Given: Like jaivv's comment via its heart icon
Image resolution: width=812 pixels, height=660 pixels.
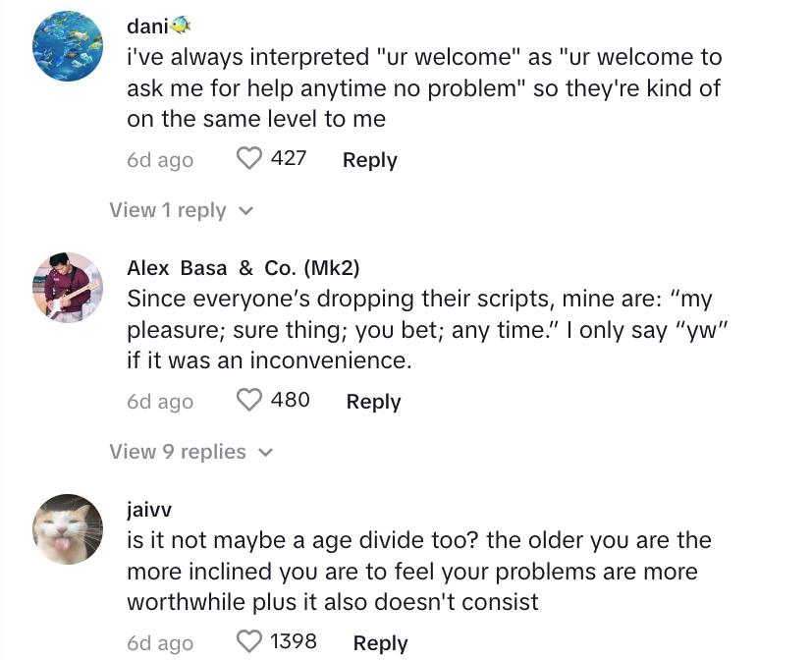Looking at the screenshot, I should pos(250,641).
